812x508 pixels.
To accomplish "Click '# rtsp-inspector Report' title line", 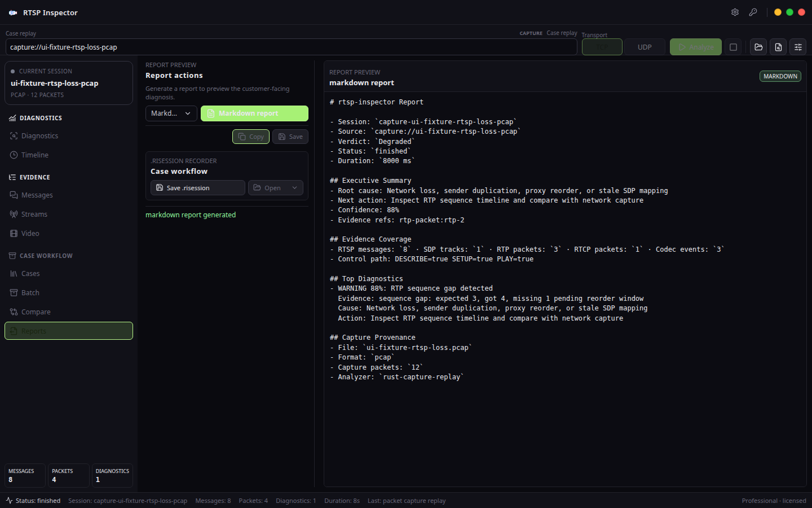I will (x=377, y=102).
